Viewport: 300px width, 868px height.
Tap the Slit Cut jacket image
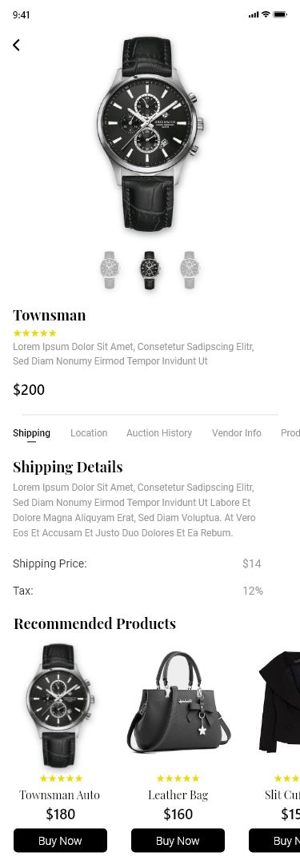279,702
